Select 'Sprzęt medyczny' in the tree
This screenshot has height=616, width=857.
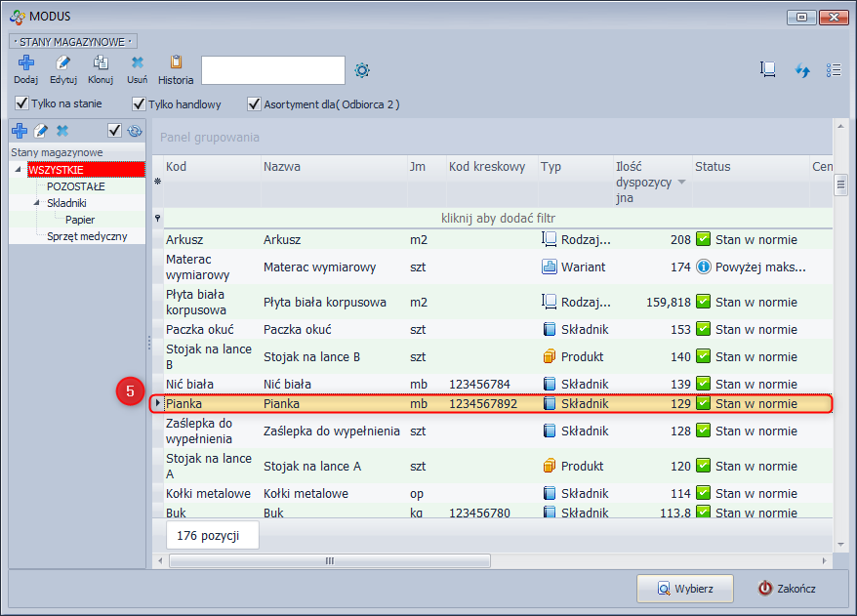(87, 236)
